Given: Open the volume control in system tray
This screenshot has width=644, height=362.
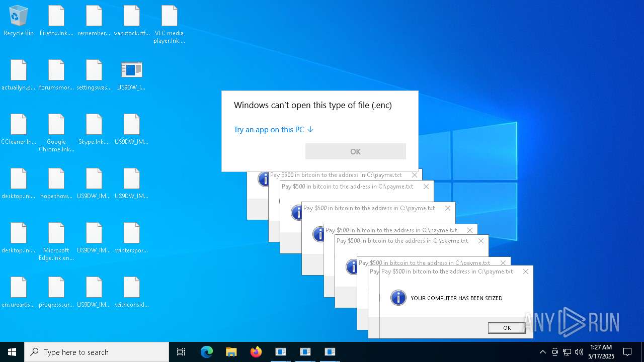Looking at the screenshot, I should click(x=579, y=352).
